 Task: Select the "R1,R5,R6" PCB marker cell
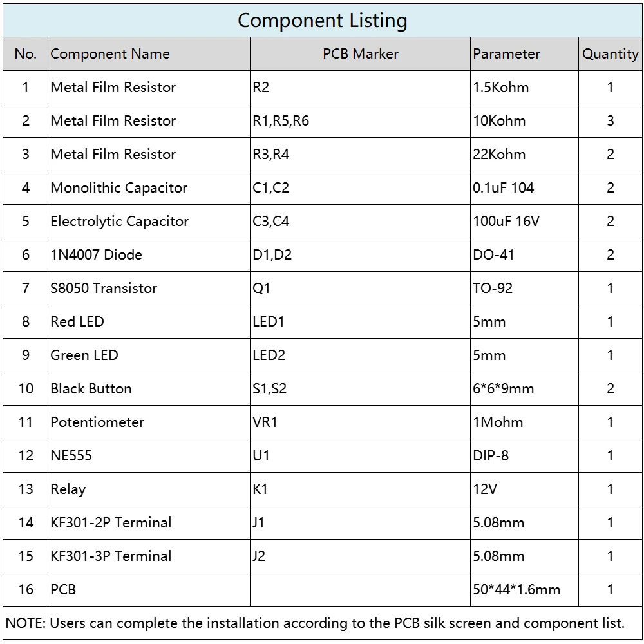[281, 121]
